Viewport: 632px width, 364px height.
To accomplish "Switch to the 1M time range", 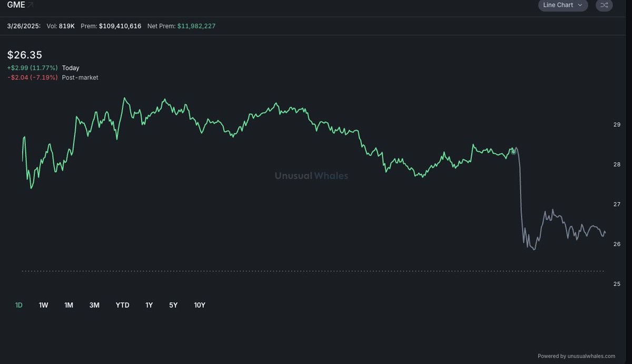I will pos(69,305).
